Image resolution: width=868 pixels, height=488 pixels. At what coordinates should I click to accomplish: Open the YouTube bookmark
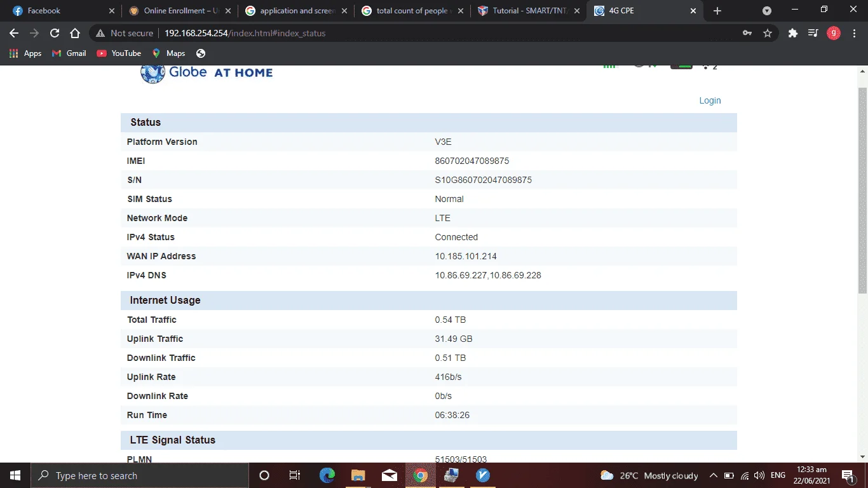click(x=119, y=53)
